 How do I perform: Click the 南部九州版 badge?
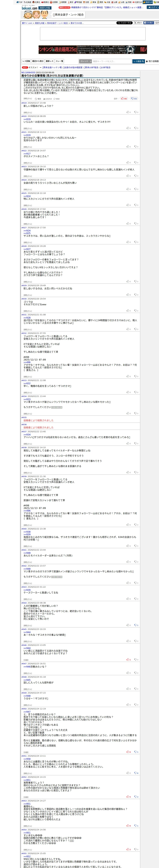pos(45,8)
